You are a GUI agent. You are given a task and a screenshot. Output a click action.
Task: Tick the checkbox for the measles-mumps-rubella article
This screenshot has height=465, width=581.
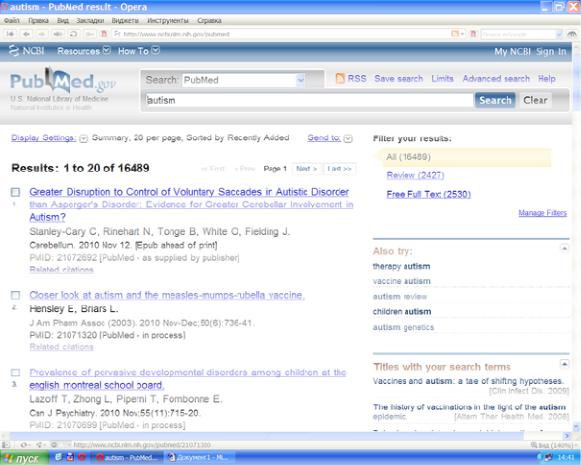click(15, 295)
